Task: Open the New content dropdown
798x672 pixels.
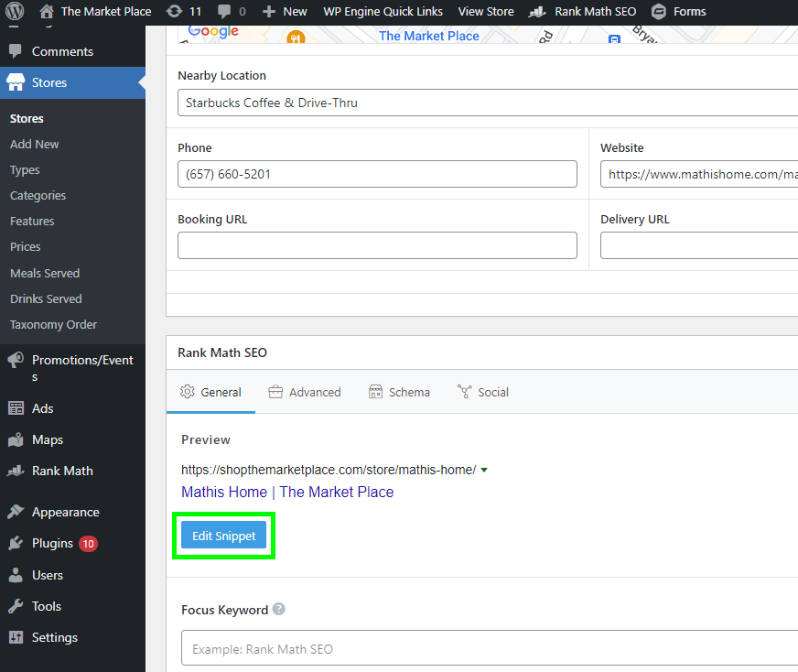Action: [x=284, y=12]
